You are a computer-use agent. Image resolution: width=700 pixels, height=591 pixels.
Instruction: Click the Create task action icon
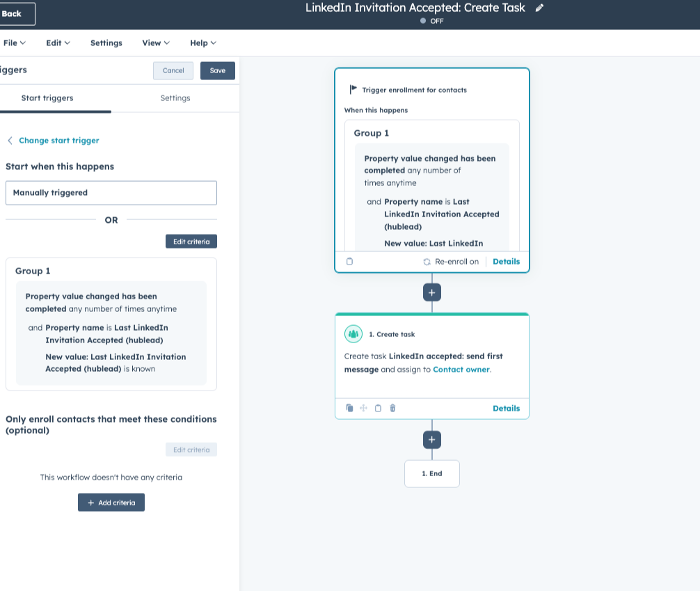pyautogui.click(x=353, y=333)
